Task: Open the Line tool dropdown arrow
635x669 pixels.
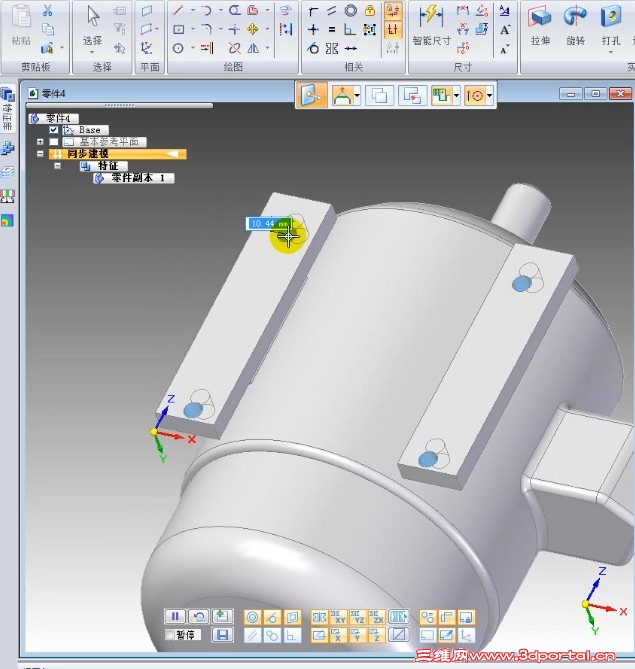Action: (x=192, y=11)
